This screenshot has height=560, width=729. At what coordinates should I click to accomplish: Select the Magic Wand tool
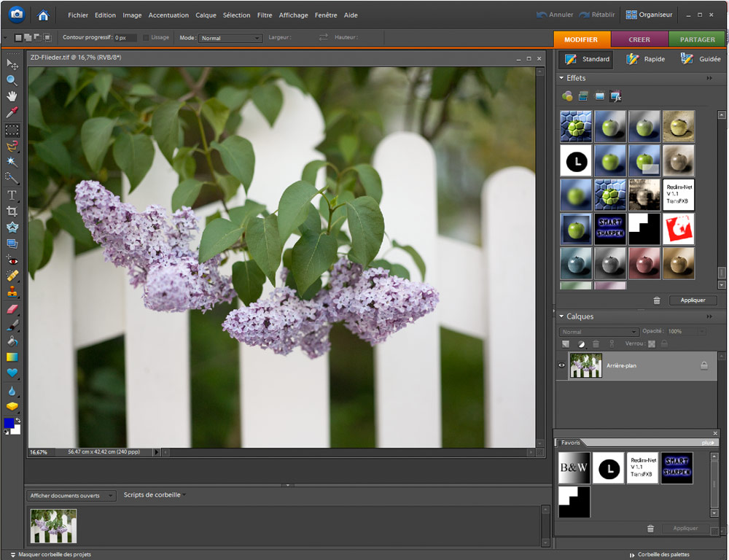click(12, 161)
